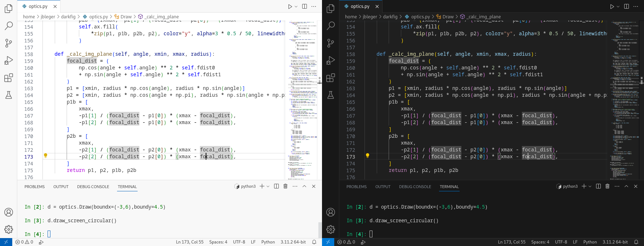Kill terminal with trash icon in dark panel
This screenshot has height=246, width=644.
pos(607,186)
